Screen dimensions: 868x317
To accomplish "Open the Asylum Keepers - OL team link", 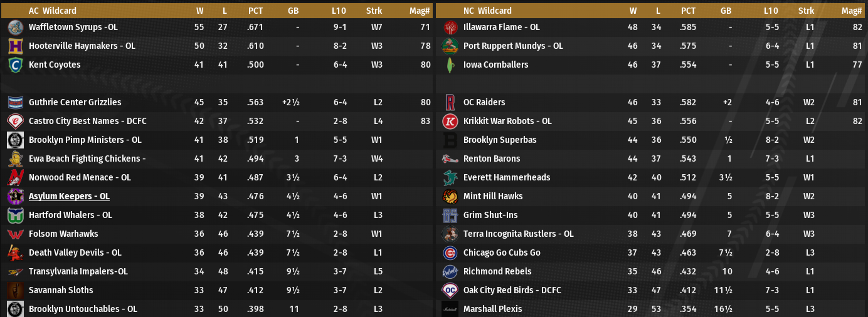I will (x=69, y=196).
